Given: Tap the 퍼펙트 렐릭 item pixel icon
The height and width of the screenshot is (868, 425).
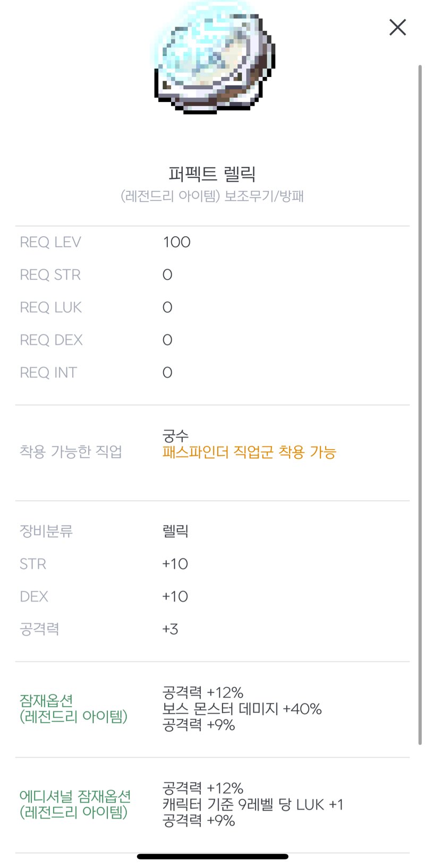Looking at the screenshot, I should 214,57.
